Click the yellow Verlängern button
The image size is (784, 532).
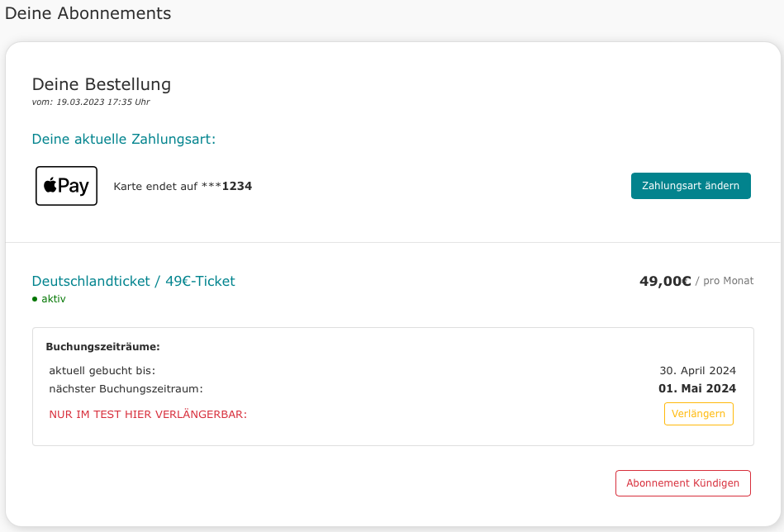699,414
